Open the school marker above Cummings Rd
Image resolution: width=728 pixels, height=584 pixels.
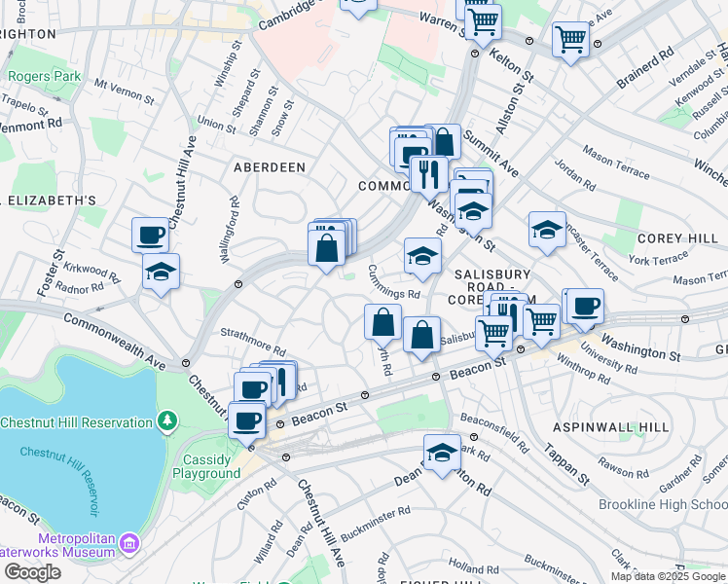coord(422,256)
